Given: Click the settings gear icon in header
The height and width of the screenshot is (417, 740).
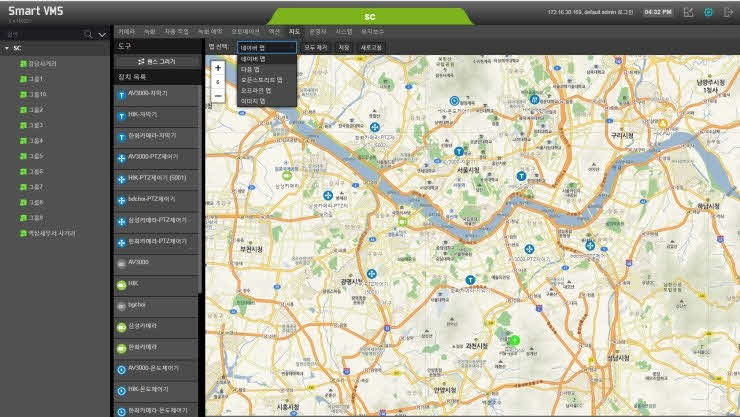Looking at the screenshot, I should click(708, 12).
